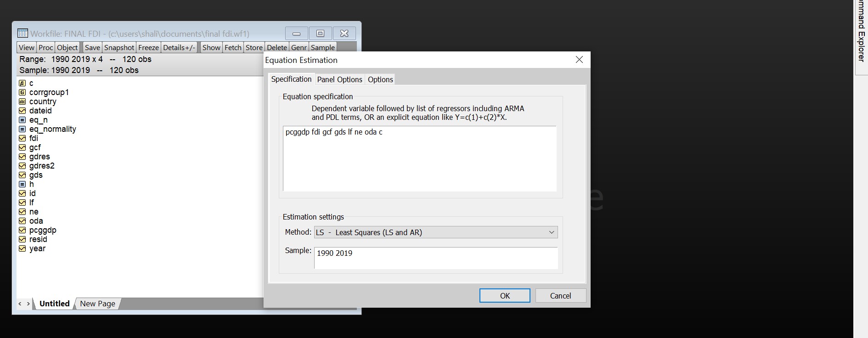Select the coefficient vector c icon

(22, 83)
